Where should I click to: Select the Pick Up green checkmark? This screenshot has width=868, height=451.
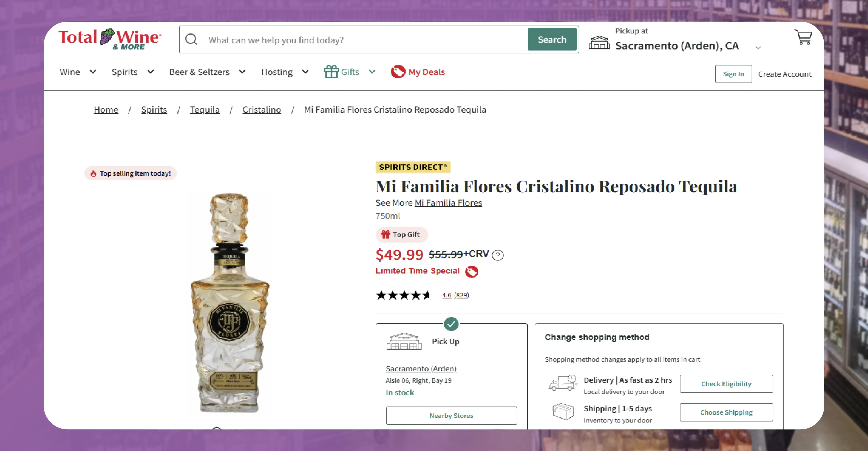point(451,324)
